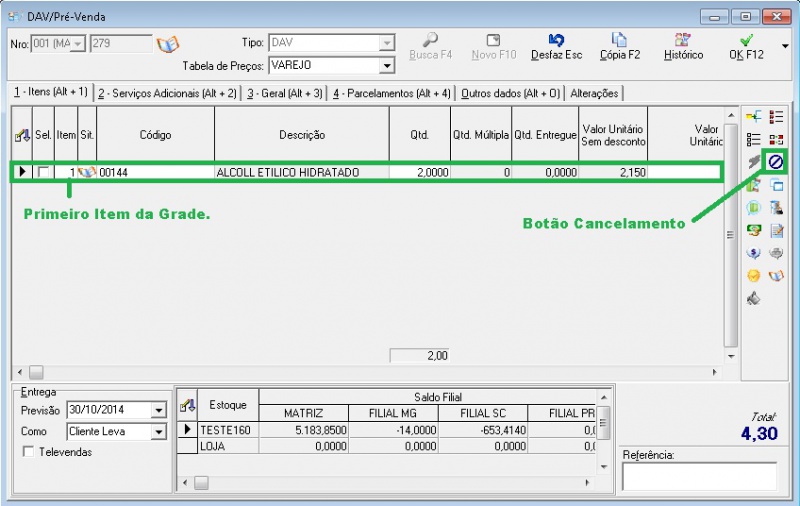Open the Tabela de Preços VAREJO dropdown
The width and height of the screenshot is (800, 506).
click(x=387, y=66)
